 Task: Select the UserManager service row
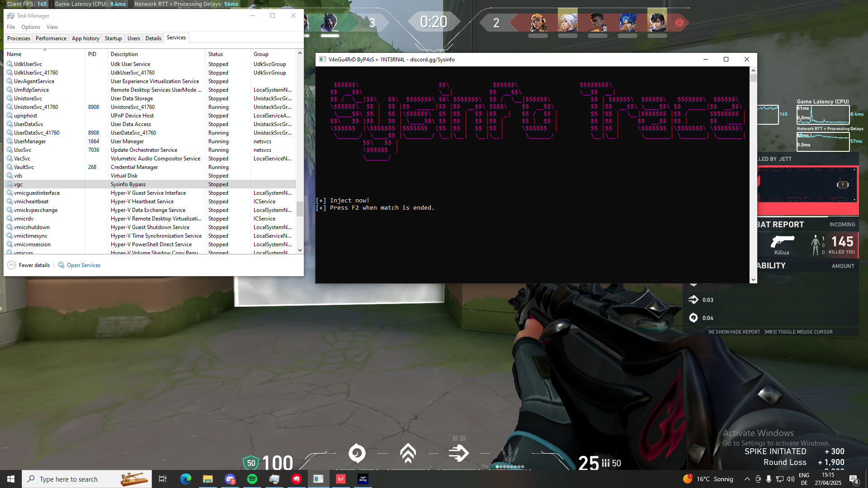(x=150, y=141)
